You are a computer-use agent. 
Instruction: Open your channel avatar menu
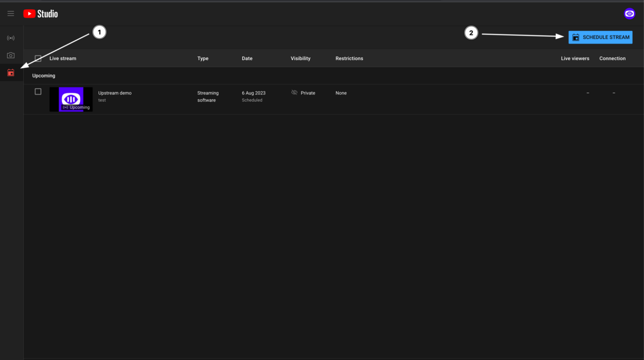629,13
